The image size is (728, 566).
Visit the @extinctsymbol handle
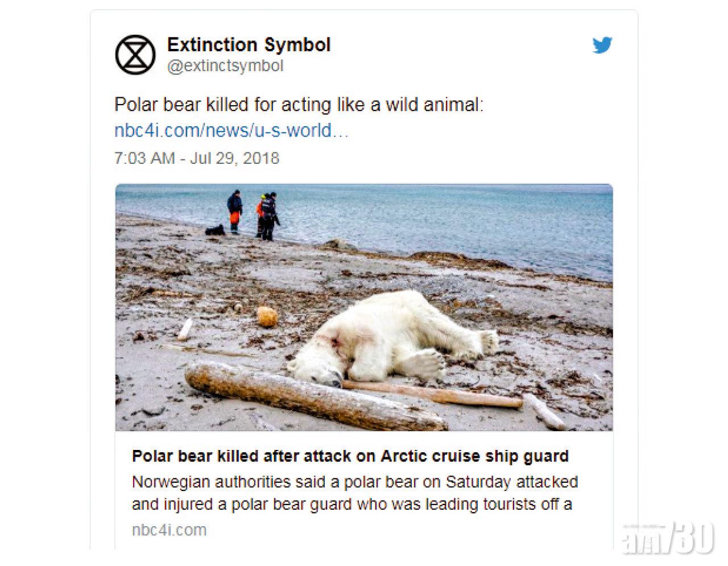coord(225,66)
